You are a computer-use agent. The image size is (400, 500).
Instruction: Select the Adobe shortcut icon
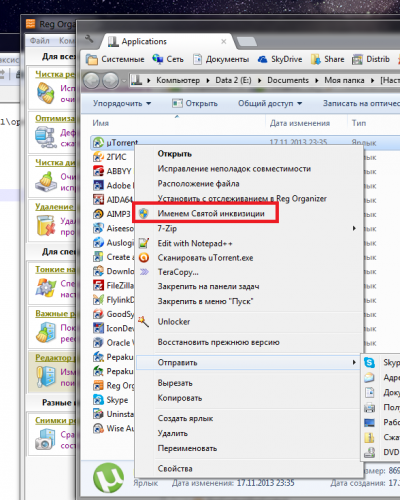tap(98, 185)
